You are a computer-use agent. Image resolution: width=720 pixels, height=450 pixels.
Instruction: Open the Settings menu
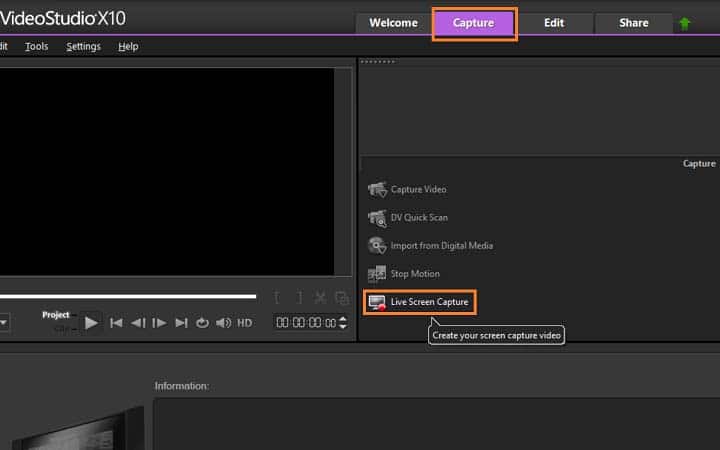click(x=83, y=46)
